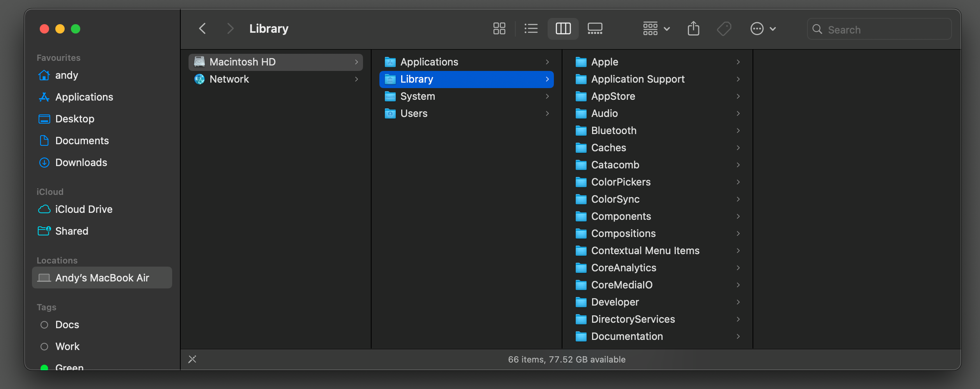This screenshot has height=389, width=980.
Task: Select Andy's MacBook Air location
Action: [x=102, y=278]
